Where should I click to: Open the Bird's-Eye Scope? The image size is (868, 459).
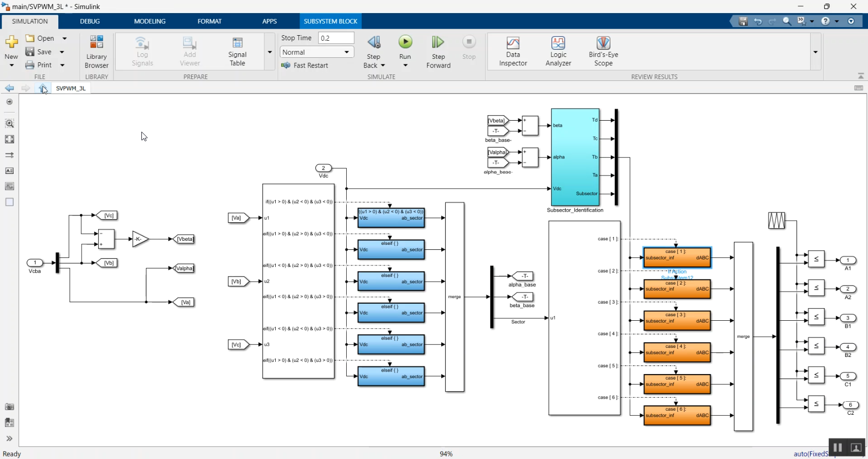coord(603,51)
